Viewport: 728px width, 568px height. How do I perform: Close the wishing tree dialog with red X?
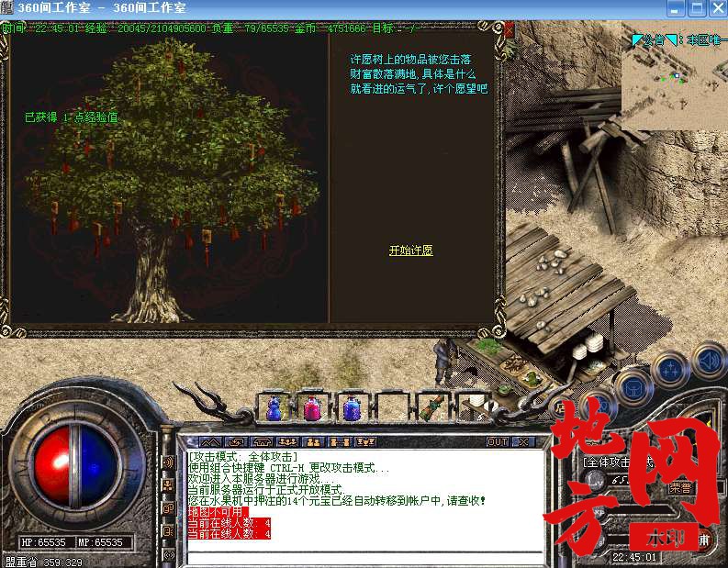coord(509,30)
